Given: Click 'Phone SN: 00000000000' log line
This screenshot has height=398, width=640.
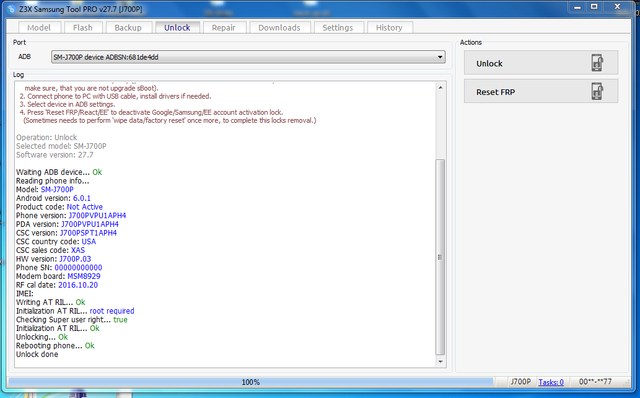Looking at the screenshot, I should pos(59,267).
